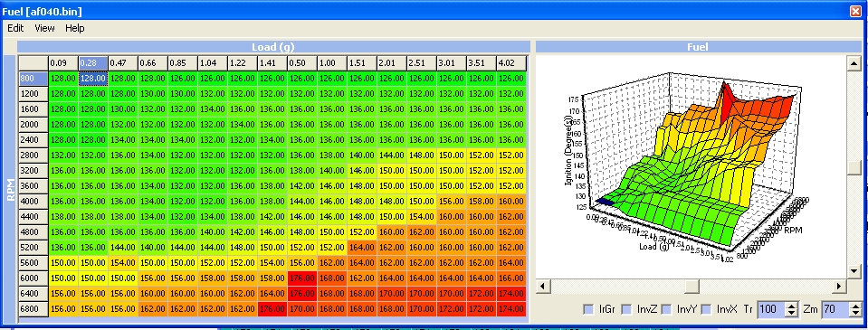Click the 144.00 cell in 2800 row

392,156
